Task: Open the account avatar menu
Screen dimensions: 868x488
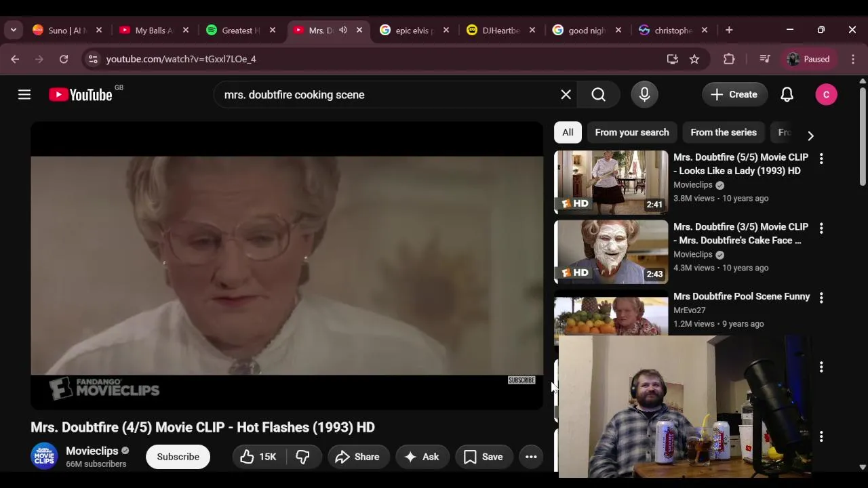Action: click(x=826, y=95)
